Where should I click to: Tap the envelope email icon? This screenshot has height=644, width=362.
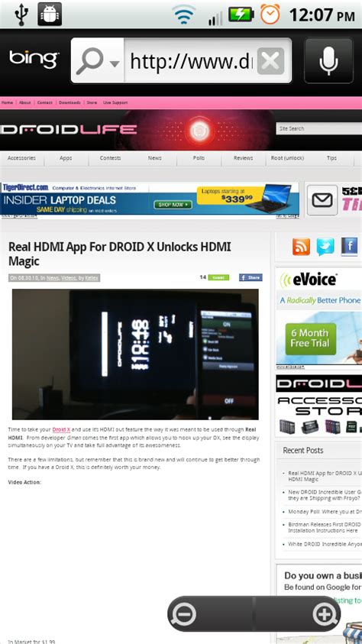tap(322, 200)
